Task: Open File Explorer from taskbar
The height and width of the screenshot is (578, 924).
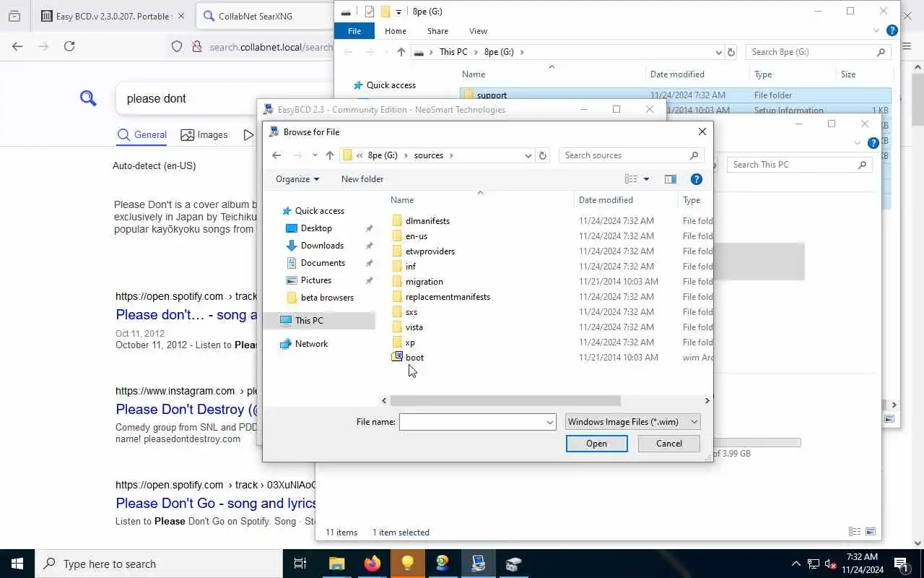Action: [337, 564]
